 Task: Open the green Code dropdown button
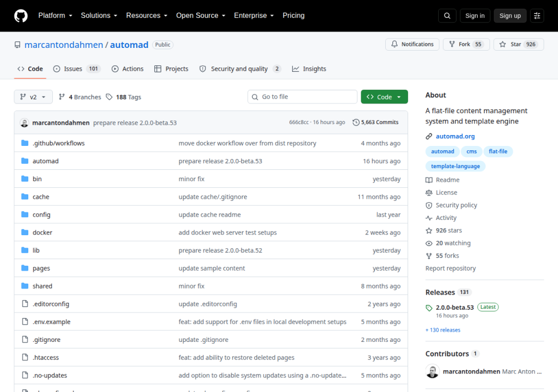point(384,97)
